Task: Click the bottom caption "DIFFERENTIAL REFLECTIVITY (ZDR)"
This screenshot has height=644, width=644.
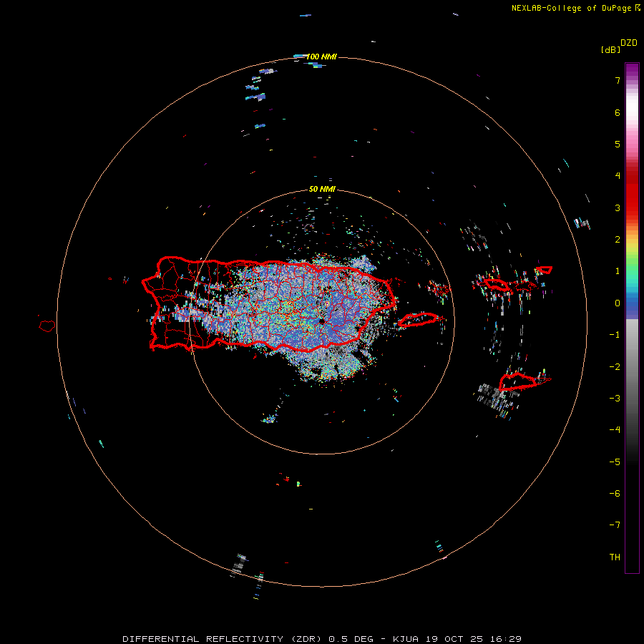Action: (224, 639)
